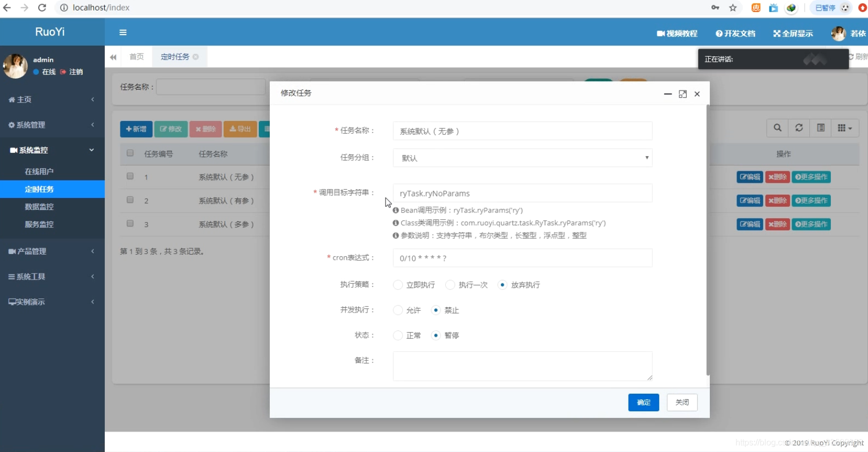Expand the 系统工具 sidebar menu

pos(52,277)
